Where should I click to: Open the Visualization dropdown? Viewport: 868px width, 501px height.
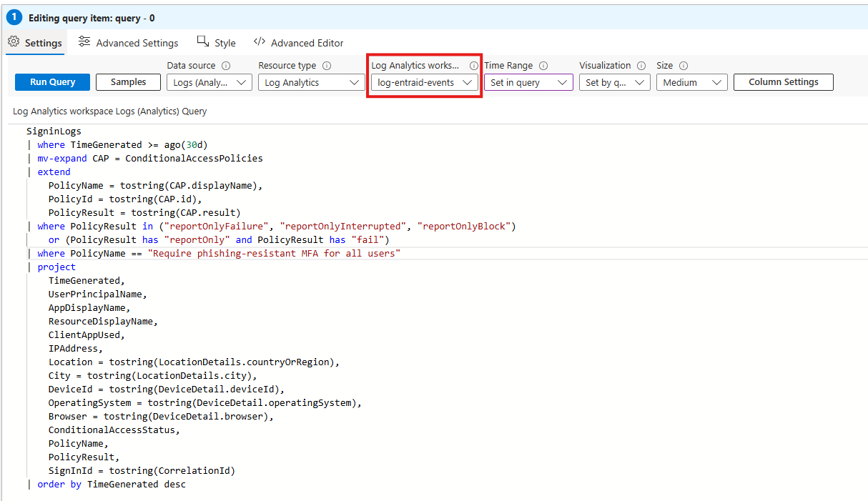613,81
